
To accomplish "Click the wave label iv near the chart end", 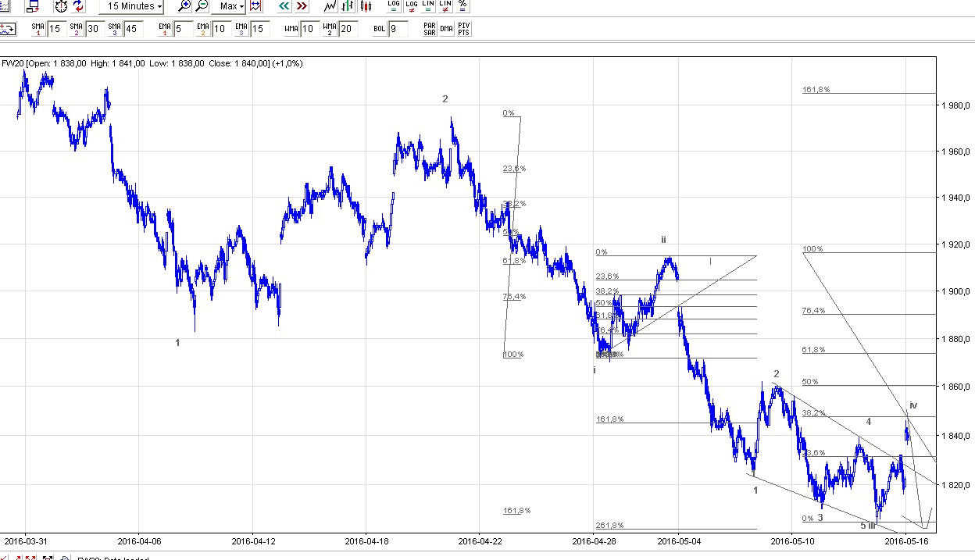I will pyautogui.click(x=912, y=405).
